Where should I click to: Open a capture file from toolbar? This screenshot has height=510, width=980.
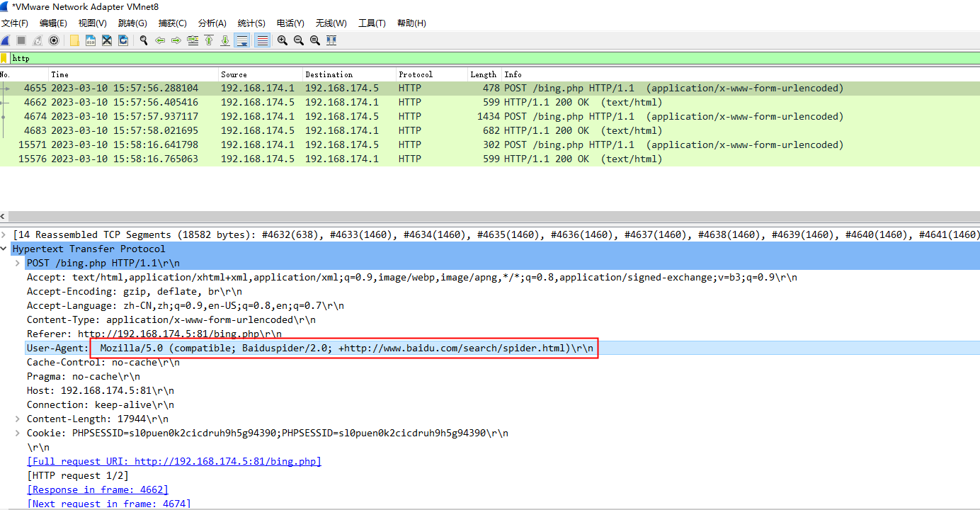(74, 40)
